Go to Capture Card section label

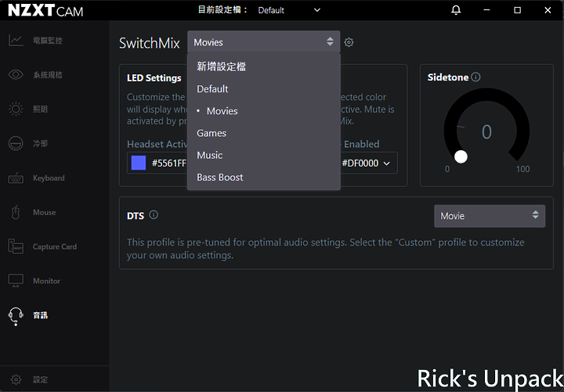(55, 246)
